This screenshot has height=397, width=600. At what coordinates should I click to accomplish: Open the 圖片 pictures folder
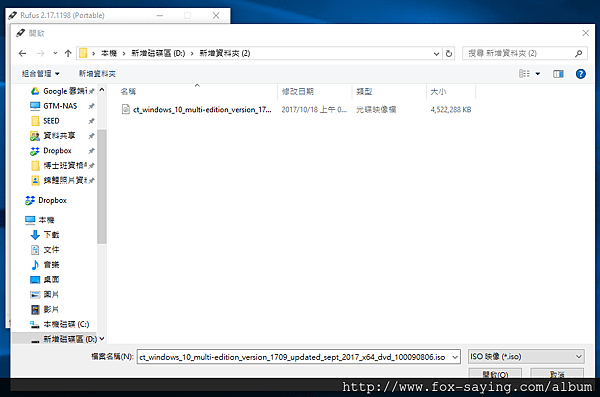coord(45,294)
